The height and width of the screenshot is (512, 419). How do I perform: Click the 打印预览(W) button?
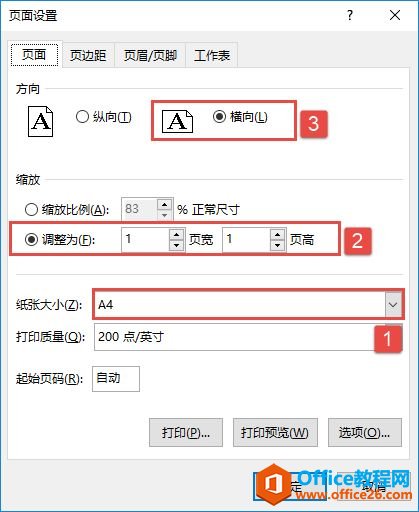point(275,433)
